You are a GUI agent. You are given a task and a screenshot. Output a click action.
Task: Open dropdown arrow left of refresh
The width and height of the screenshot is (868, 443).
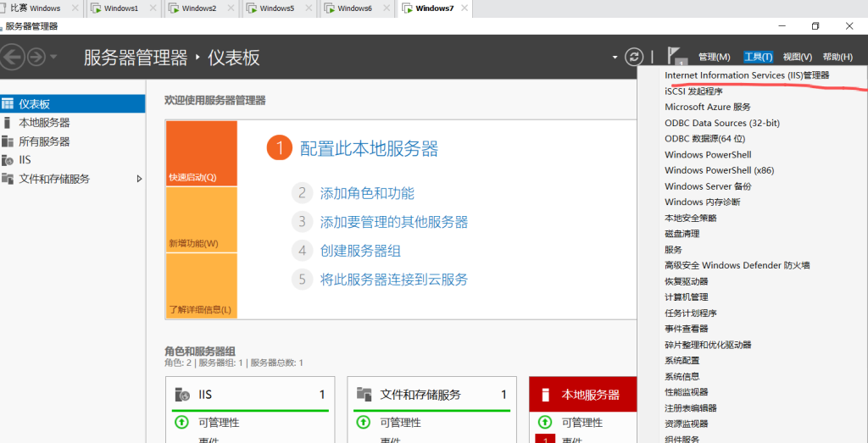coord(615,57)
